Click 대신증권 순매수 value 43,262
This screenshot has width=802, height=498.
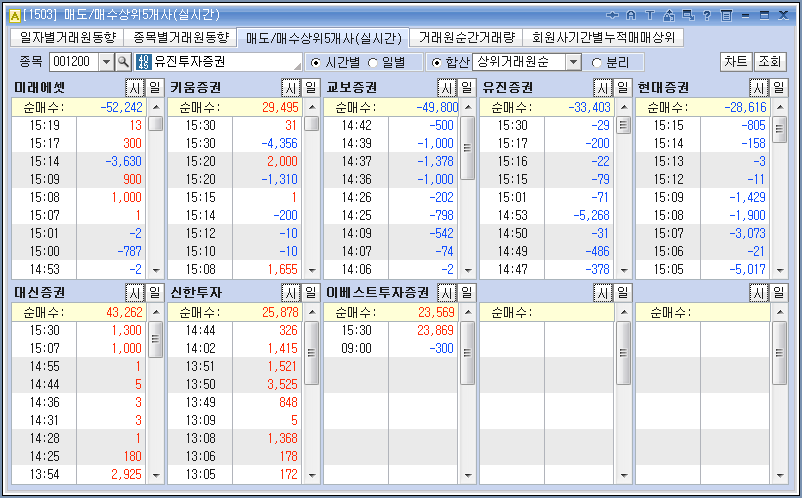125,312
